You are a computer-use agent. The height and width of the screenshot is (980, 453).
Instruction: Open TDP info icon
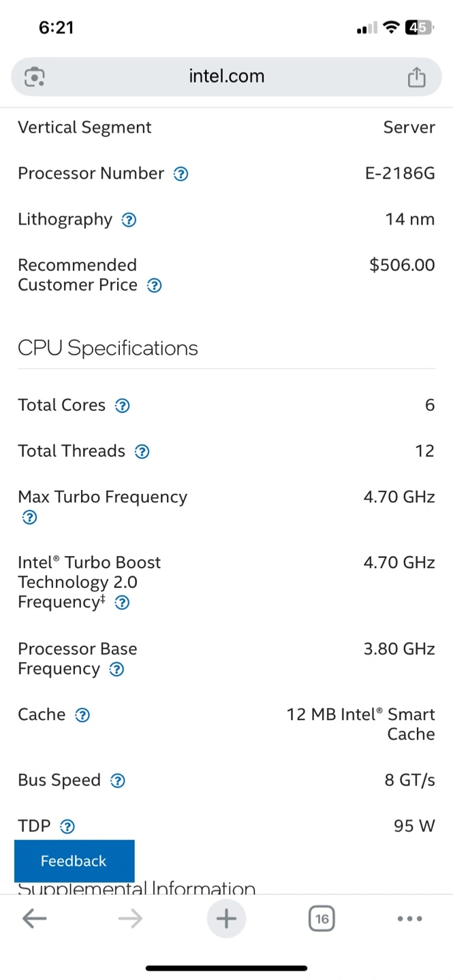click(67, 827)
